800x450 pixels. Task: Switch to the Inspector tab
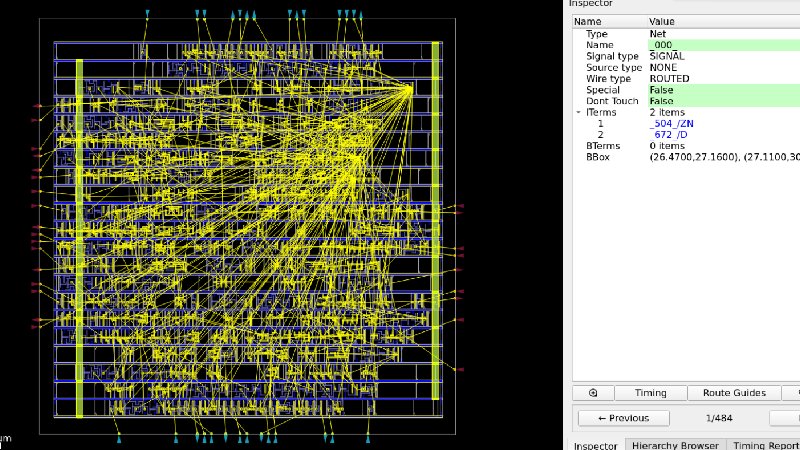595,445
